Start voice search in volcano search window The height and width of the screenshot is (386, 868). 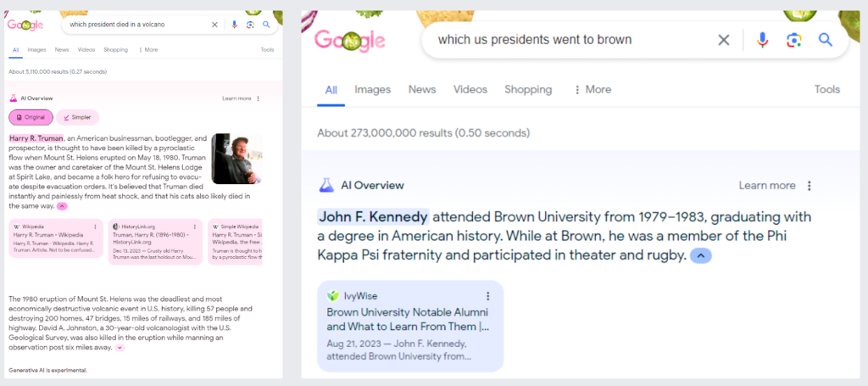coord(234,25)
